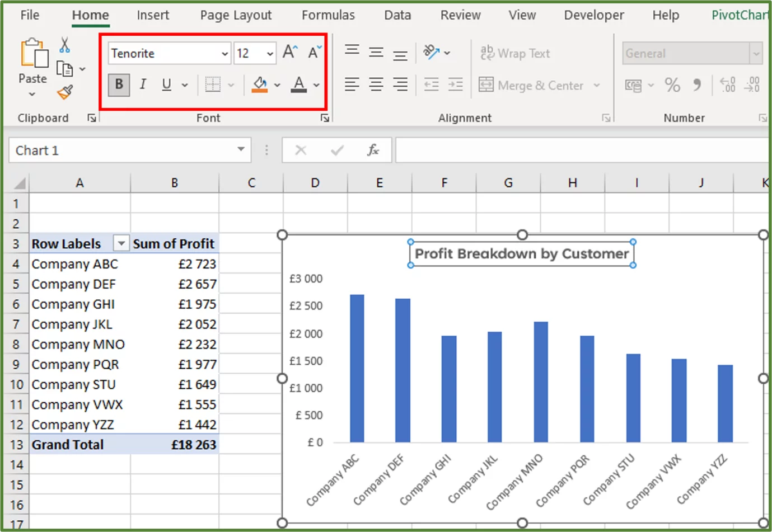Viewport: 772px width, 532px height.
Task: Open the Row Labels filter dropdown
Action: pyautogui.click(x=121, y=243)
